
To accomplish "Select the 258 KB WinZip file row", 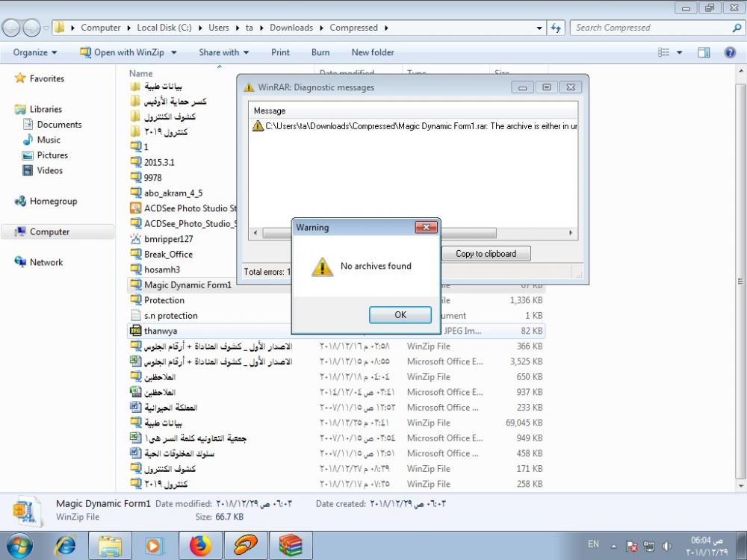I will [336, 484].
